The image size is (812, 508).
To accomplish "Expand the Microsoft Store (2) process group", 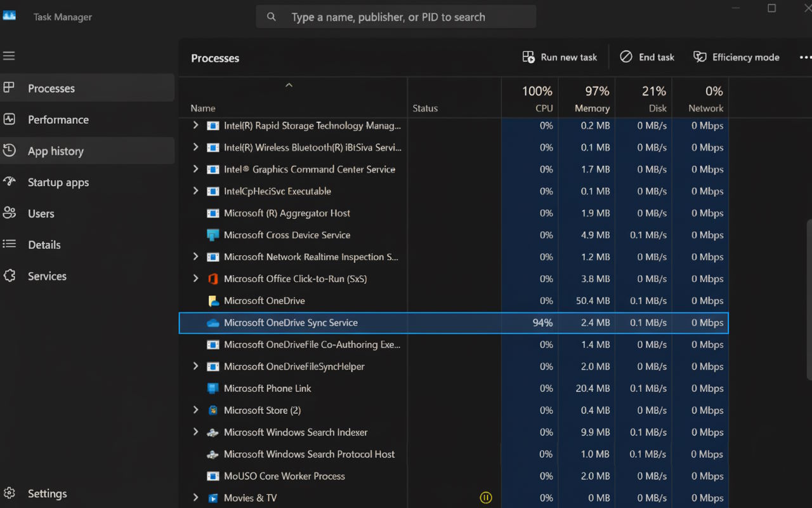I will (x=195, y=410).
